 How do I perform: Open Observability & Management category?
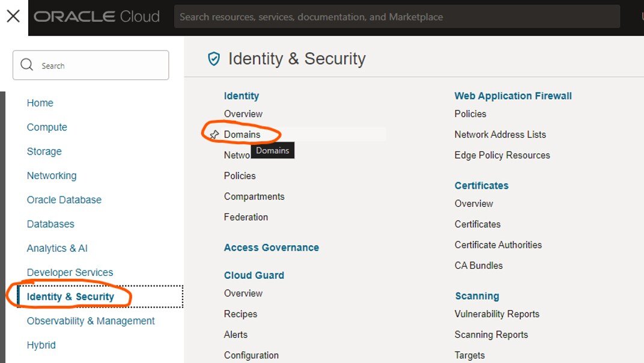point(91,321)
